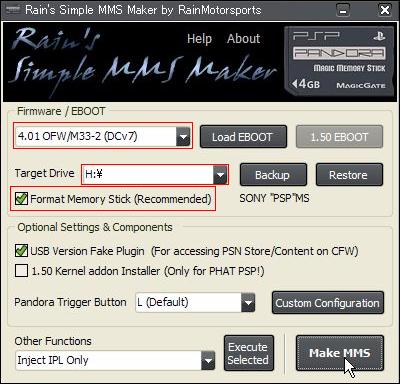
Task: Open the firmware version dropdown
Action: tap(103, 136)
